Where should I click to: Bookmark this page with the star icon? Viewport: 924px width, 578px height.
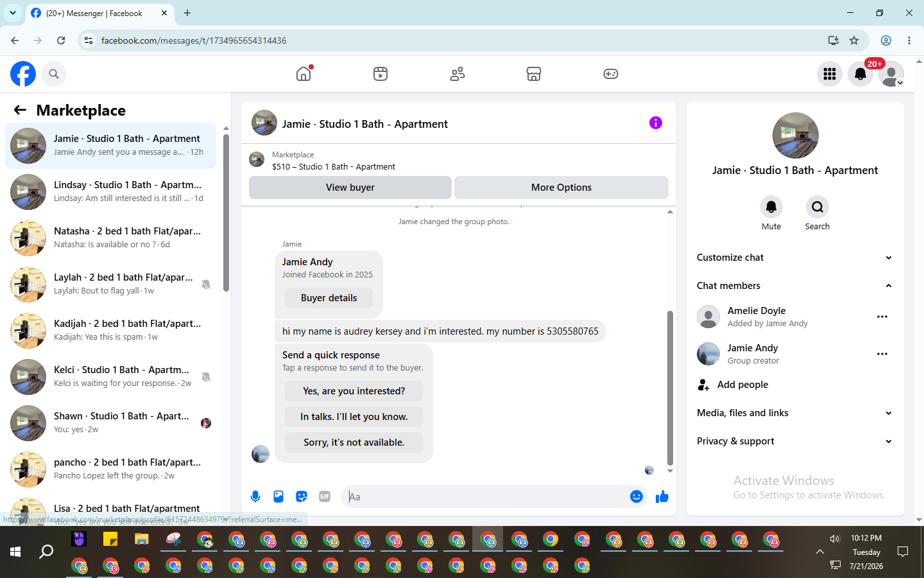[854, 40]
